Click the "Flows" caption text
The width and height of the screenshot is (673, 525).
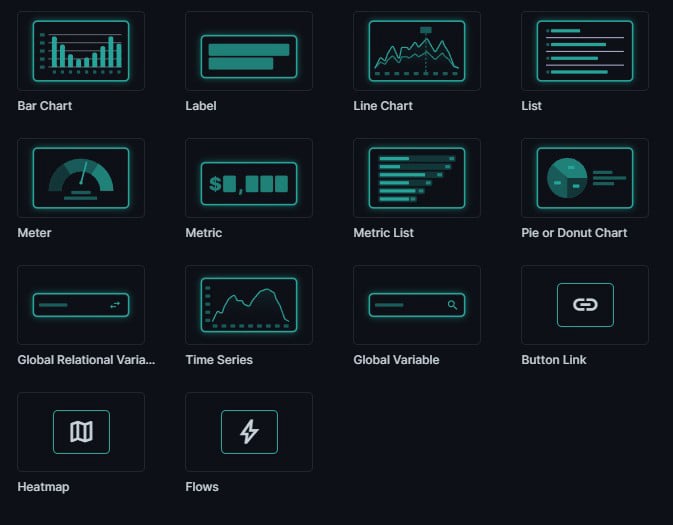202,487
